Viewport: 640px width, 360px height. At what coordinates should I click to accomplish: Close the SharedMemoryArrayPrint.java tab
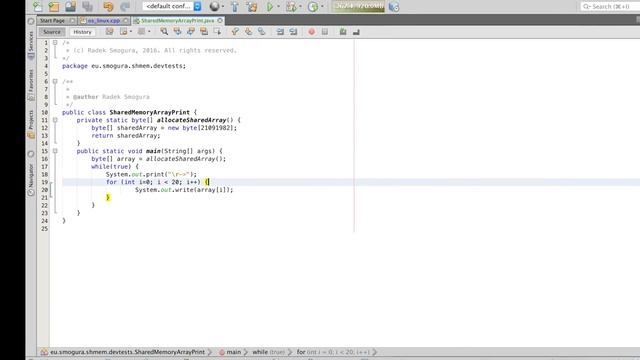coord(220,20)
